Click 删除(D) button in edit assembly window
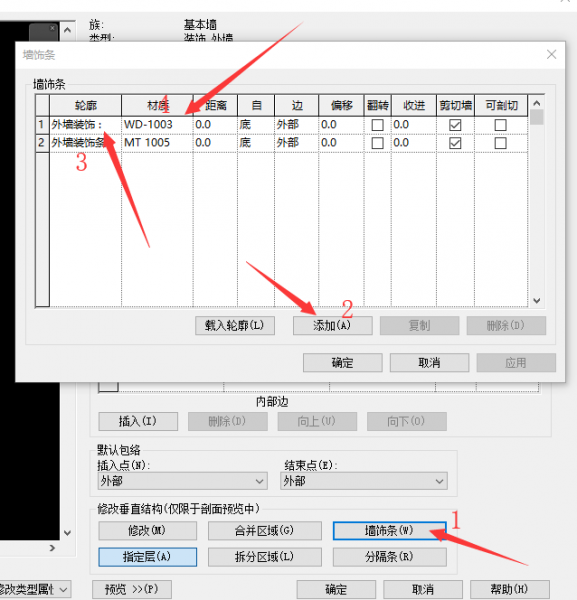This screenshot has height=600, width=577. (228, 421)
